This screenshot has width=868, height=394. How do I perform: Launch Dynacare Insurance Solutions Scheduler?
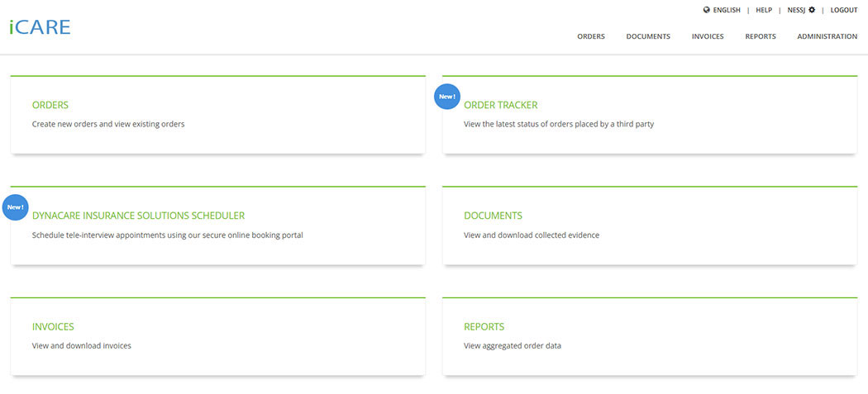[x=138, y=216]
